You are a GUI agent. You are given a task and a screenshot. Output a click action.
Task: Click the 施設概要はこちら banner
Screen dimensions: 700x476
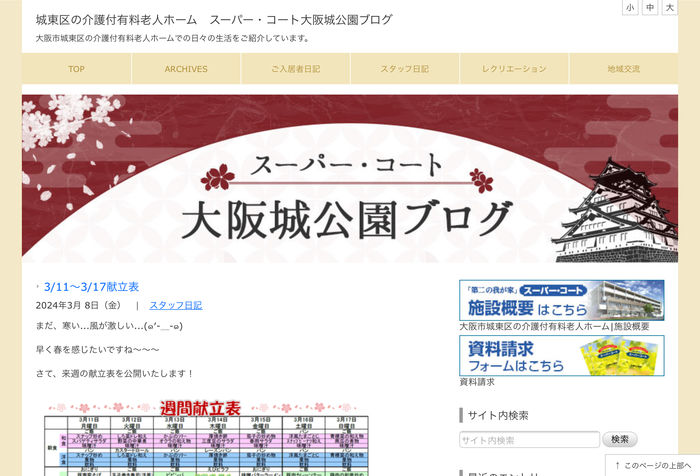point(561,300)
